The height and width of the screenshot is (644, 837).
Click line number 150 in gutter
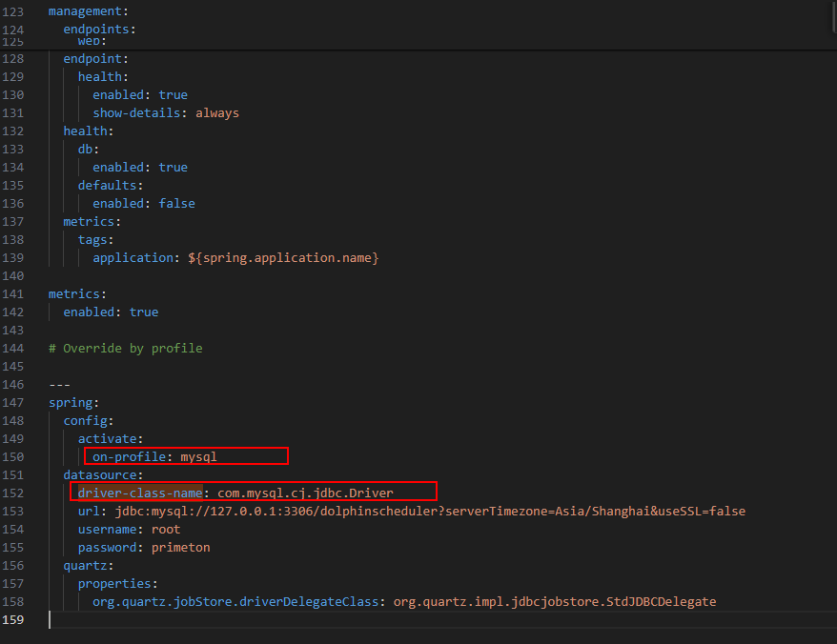pos(13,457)
